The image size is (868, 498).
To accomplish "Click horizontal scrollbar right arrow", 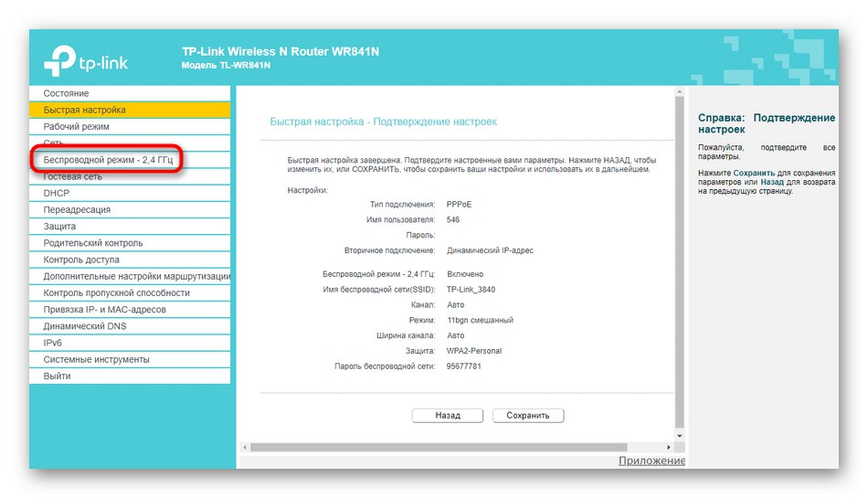I will [669, 447].
